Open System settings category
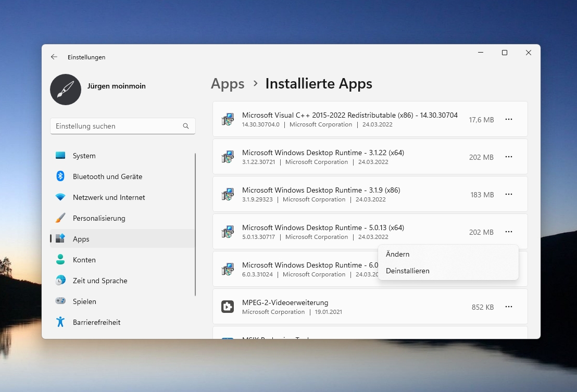This screenshot has height=392, width=577. [122, 156]
